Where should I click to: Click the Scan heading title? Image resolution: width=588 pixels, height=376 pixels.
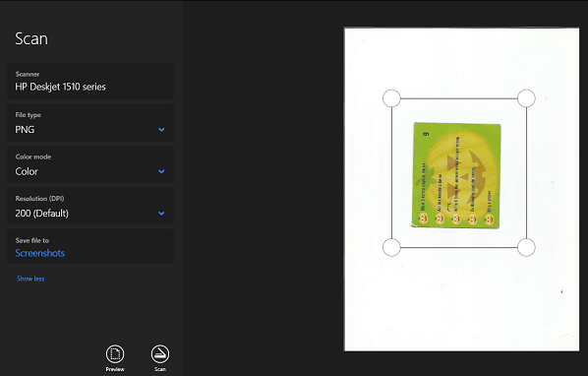pos(31,38)
